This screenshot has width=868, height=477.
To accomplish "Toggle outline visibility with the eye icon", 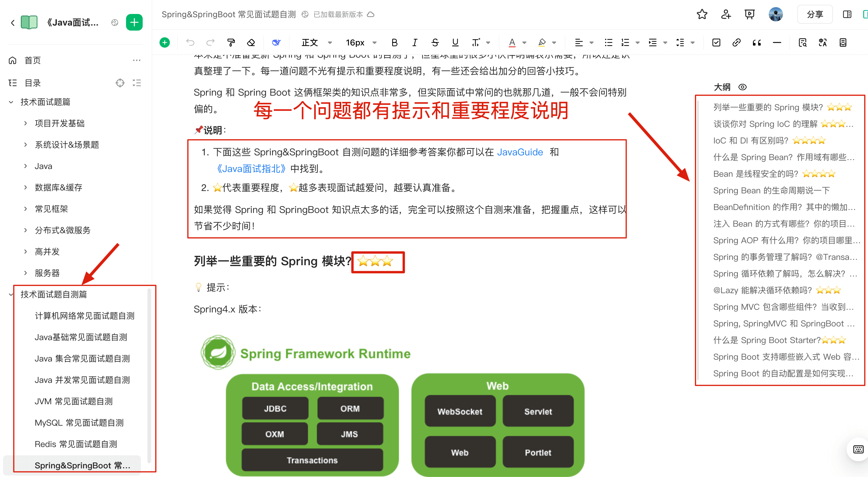I will pos(743,87).
